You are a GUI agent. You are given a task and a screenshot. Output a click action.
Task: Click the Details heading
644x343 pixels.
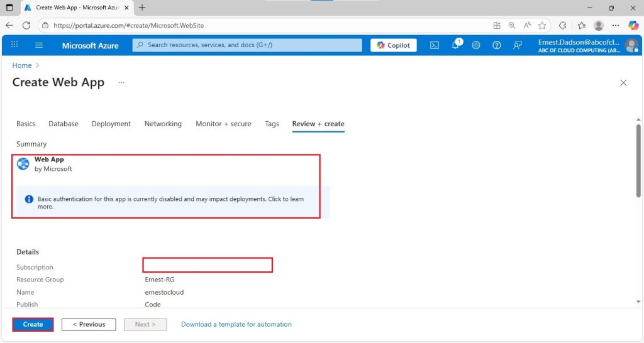click(x=28, y=253)
